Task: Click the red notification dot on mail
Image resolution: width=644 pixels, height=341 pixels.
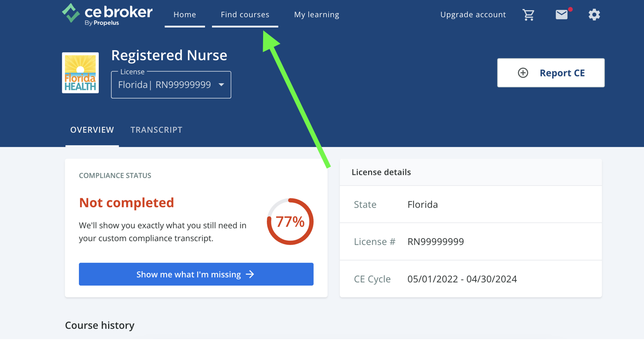Action: 570,9
